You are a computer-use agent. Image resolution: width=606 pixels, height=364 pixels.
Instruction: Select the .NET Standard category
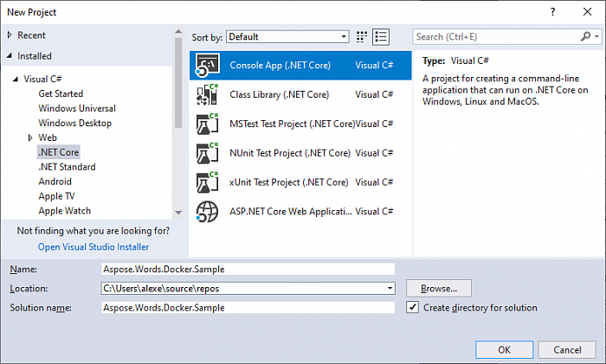pyautogui.click(x=68, y=167)
